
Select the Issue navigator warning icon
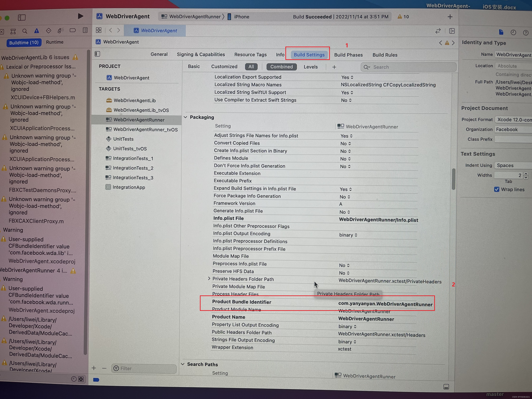(37, 31)
